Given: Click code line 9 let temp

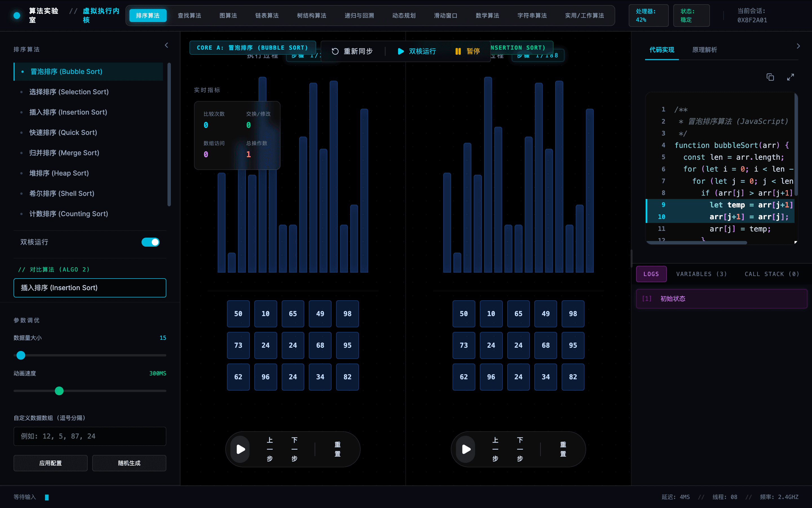Looking at the screenshot, I should point(720,205).
